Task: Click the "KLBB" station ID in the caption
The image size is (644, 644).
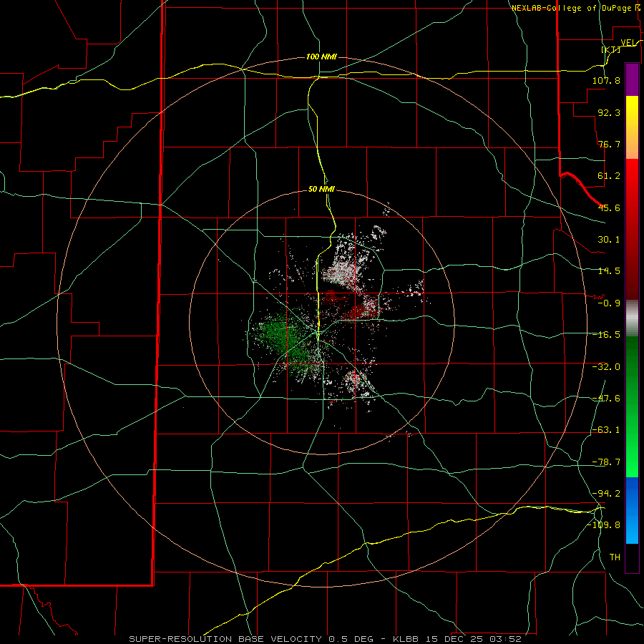Action: (x=406, y=639)
